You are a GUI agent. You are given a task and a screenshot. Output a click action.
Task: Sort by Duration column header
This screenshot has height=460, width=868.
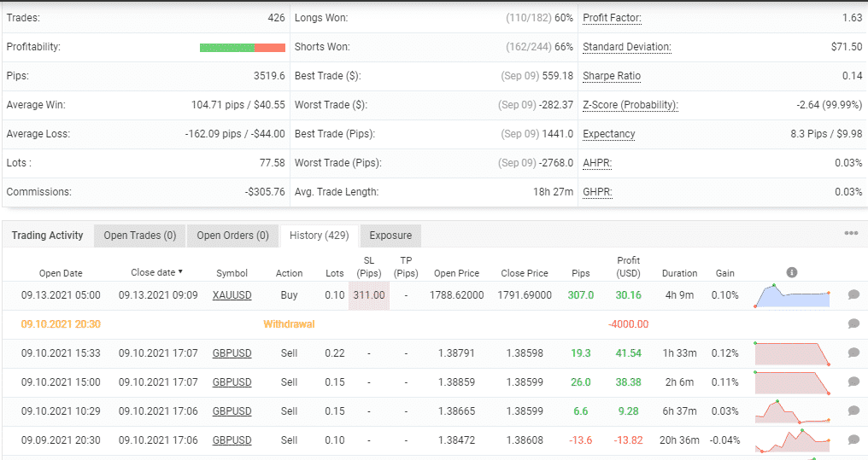click(680, 273)
